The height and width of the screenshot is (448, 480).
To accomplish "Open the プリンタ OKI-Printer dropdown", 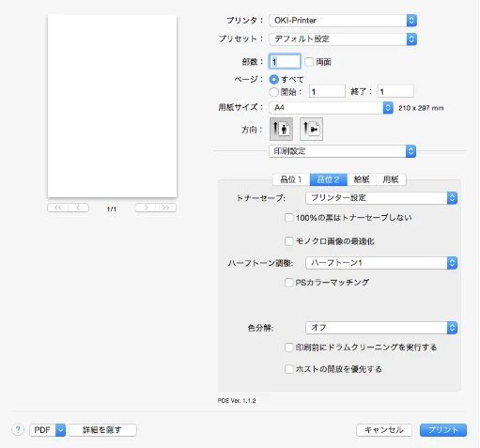I will click(x=343, y=21).
